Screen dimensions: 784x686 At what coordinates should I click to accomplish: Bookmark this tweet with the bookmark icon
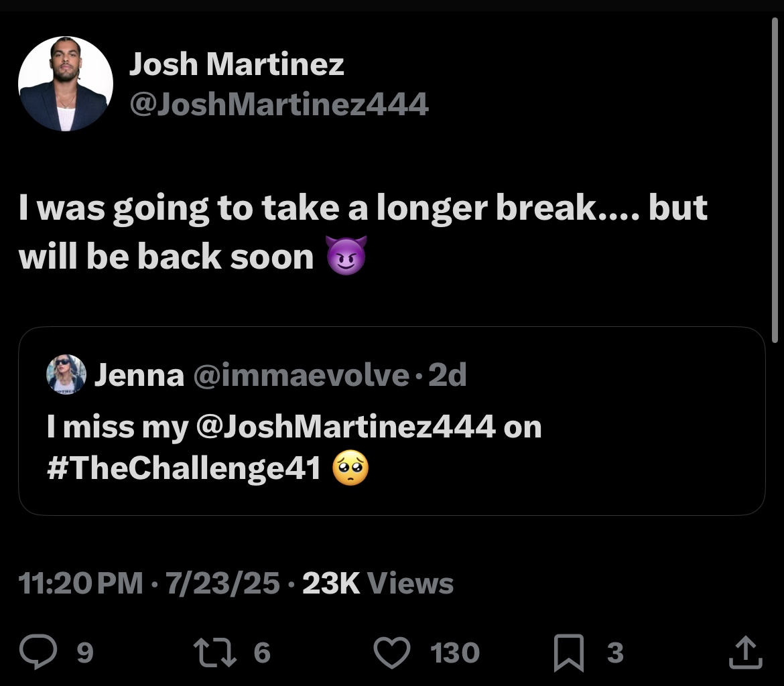[x=569, y=653]
